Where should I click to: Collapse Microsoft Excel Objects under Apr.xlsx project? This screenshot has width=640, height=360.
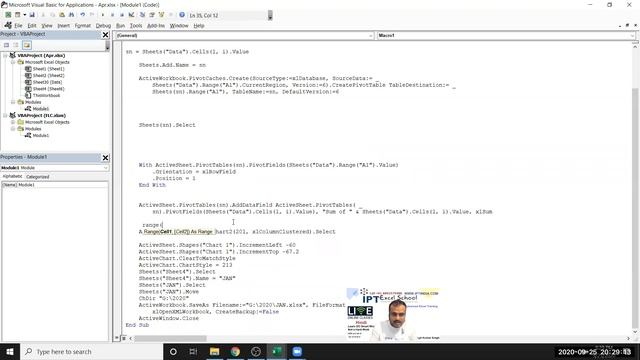pos(13,62)
